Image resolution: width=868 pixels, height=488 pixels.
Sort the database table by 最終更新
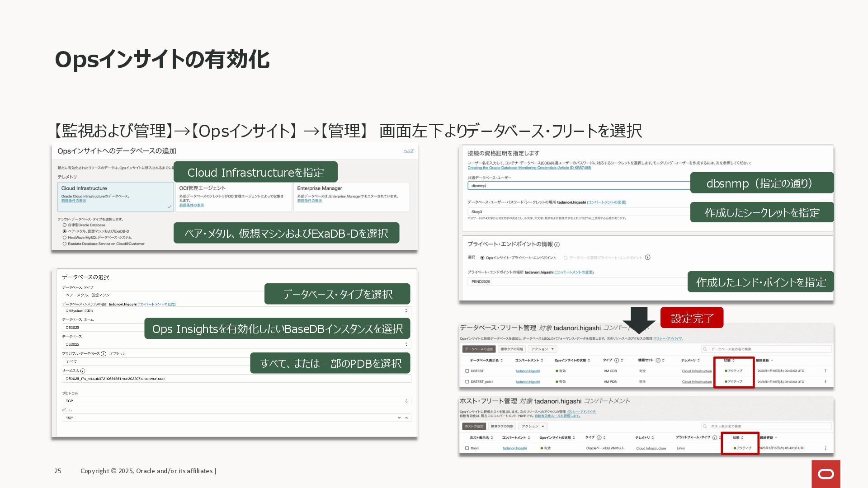764,360
